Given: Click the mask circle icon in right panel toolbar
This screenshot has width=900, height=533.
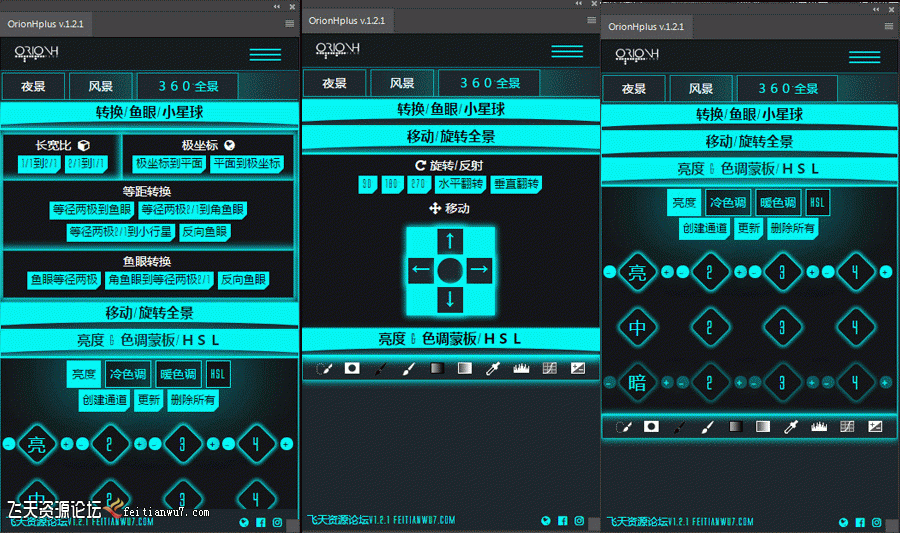Looking at the screenshot, I should (651, 427).
